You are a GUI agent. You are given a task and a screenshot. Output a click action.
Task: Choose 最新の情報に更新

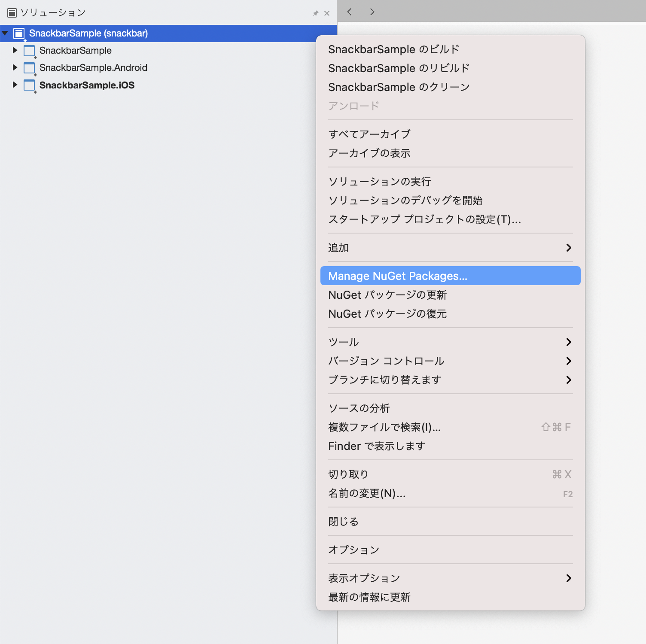pos(451,597)
